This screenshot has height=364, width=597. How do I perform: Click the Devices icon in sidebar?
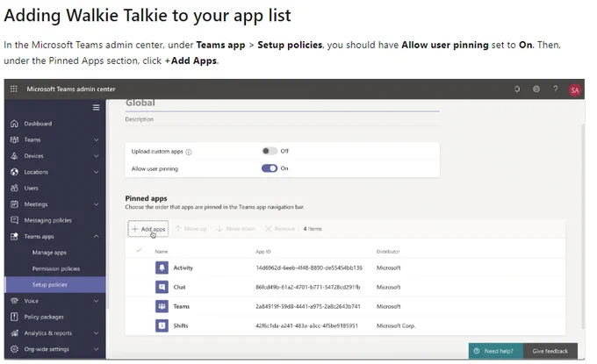click(x=14, y=156)
